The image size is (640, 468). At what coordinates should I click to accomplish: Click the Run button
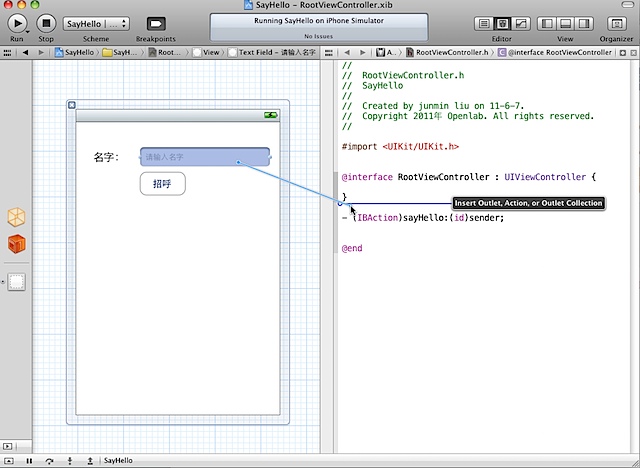click(x=17, y=24)
